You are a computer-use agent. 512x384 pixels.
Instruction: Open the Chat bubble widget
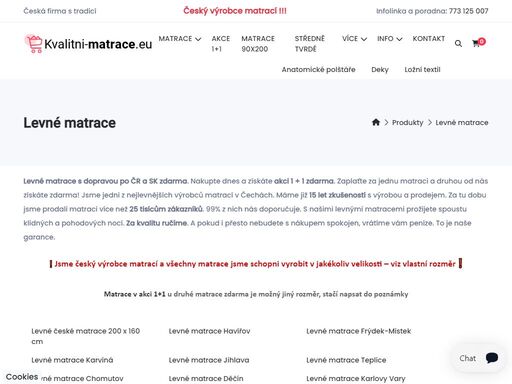pos(479,358)
